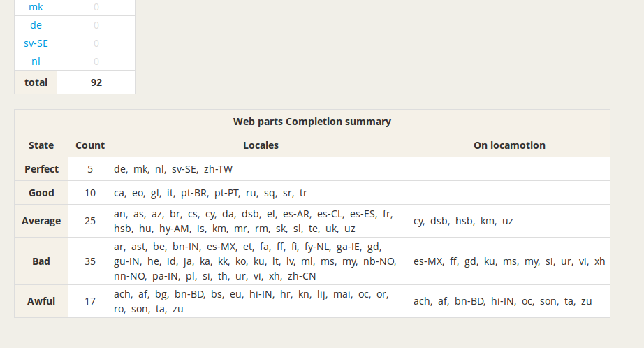
Task: Select the Average state row label
Action: tap(41, 221)
